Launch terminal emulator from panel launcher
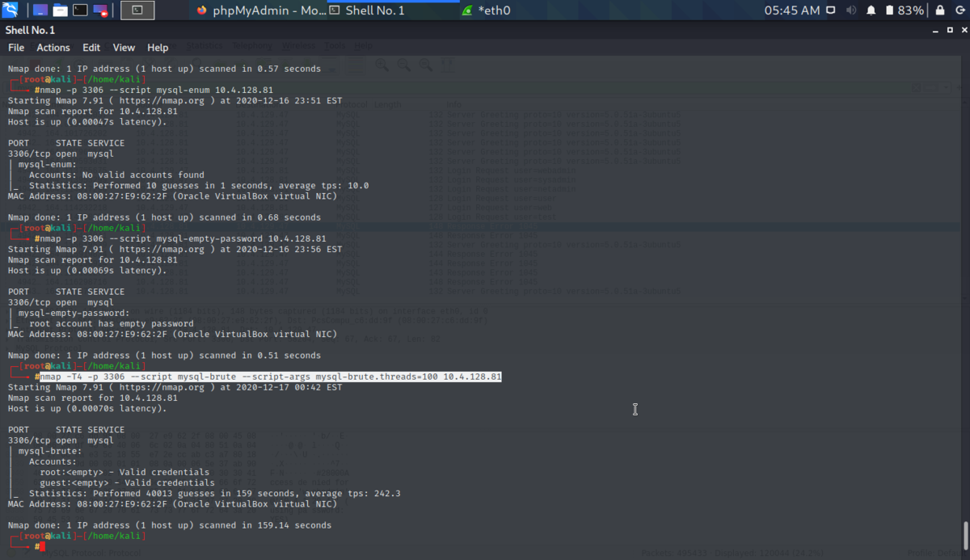Screen dimensions: 970x560 point(80,11)
